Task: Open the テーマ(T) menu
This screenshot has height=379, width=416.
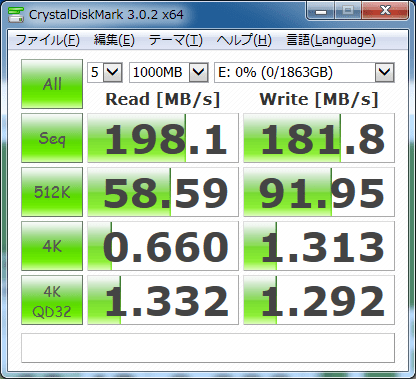Action: coord(176,40)
